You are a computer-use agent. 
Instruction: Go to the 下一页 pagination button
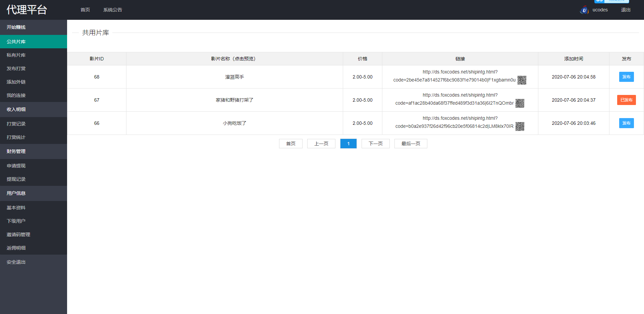375,144
